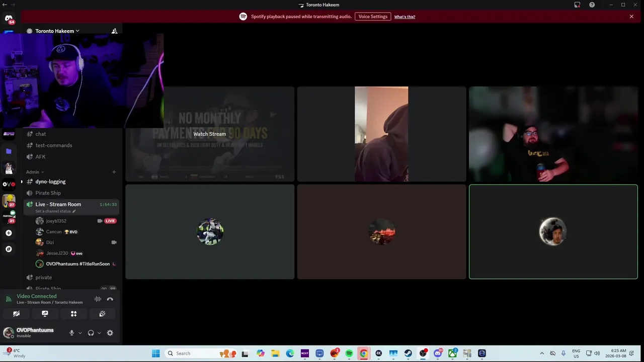Show hidden system tray icons chevron

tap(541, 353)
